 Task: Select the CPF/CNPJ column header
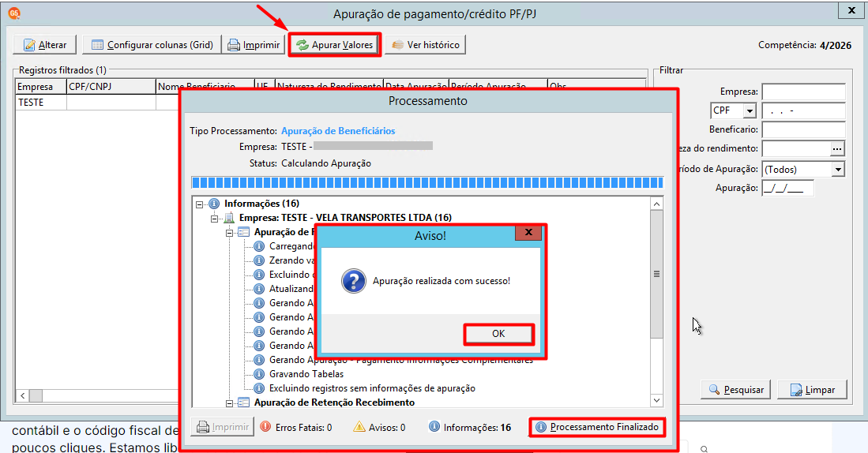[111, 87]
